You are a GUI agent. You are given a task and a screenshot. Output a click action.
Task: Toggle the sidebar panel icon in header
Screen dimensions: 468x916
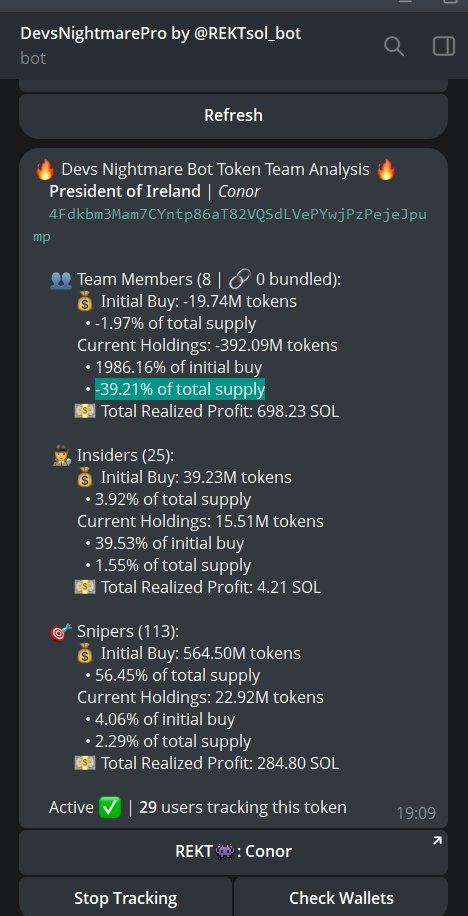coord(443,46)
